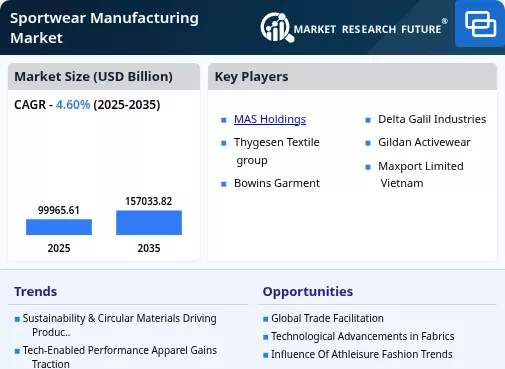Select Thygesen Textile group entry
The width and height of the screenshot is (505, 369).
(277, 151)
